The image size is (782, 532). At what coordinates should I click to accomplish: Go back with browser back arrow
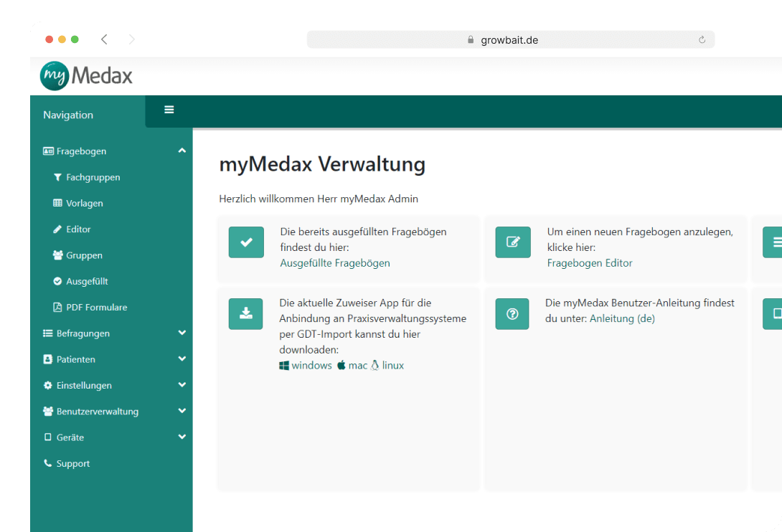click(104, 39)
